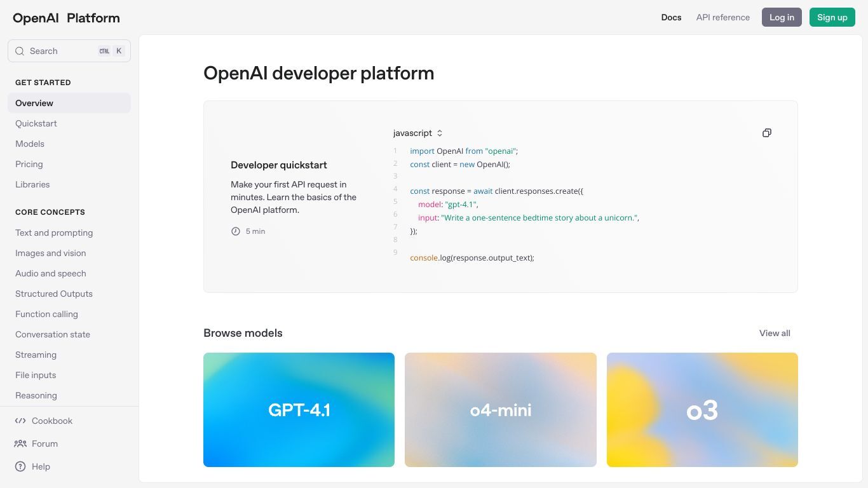This screenshot has width=868, height=488.
Task: Open the javascript language dropdown
Action: [418, 133]
